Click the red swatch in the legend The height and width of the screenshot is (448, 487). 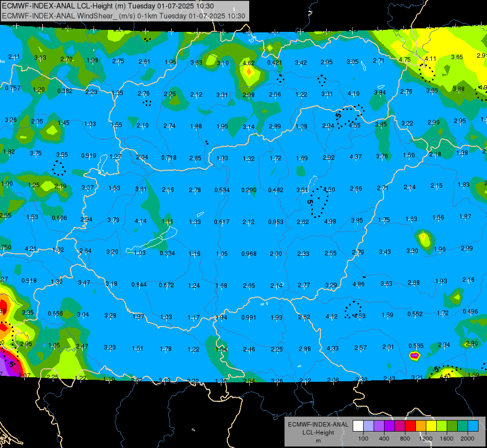pos(410,426)
